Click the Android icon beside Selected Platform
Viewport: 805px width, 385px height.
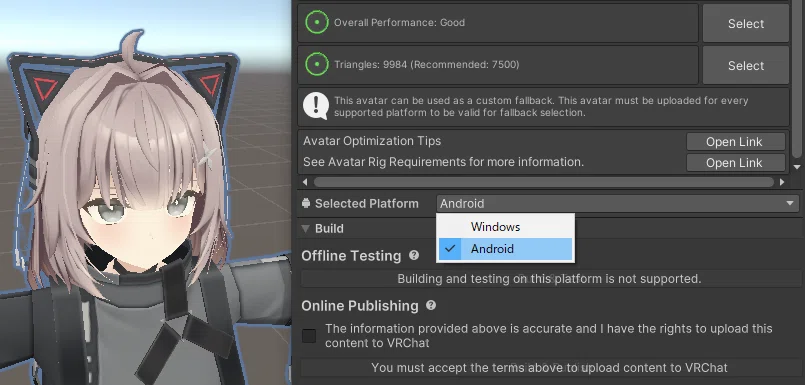click(x=306, y=203)
